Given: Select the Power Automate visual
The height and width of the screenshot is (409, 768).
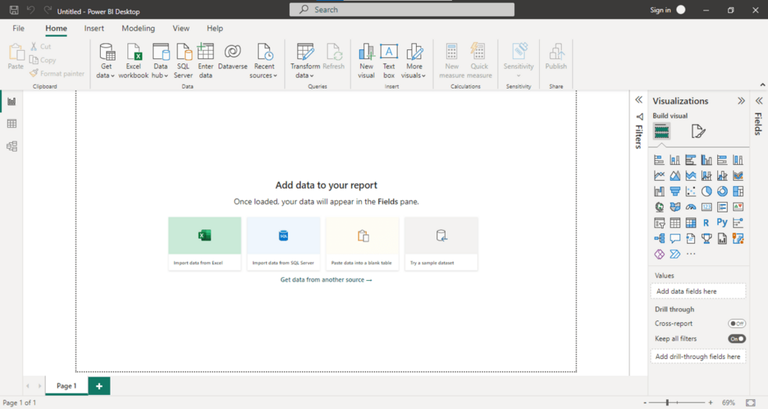Looking at the screenshot, I should (x=675, y=254).
